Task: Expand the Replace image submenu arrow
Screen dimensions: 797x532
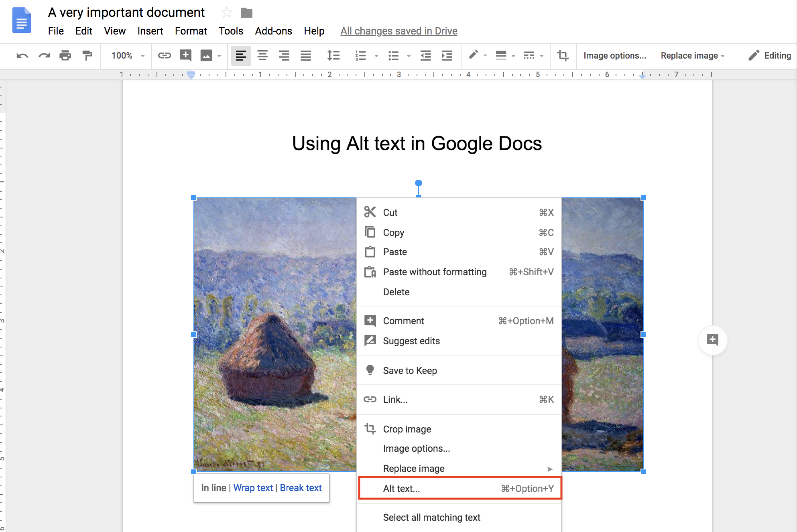Action: coord(550,469)
